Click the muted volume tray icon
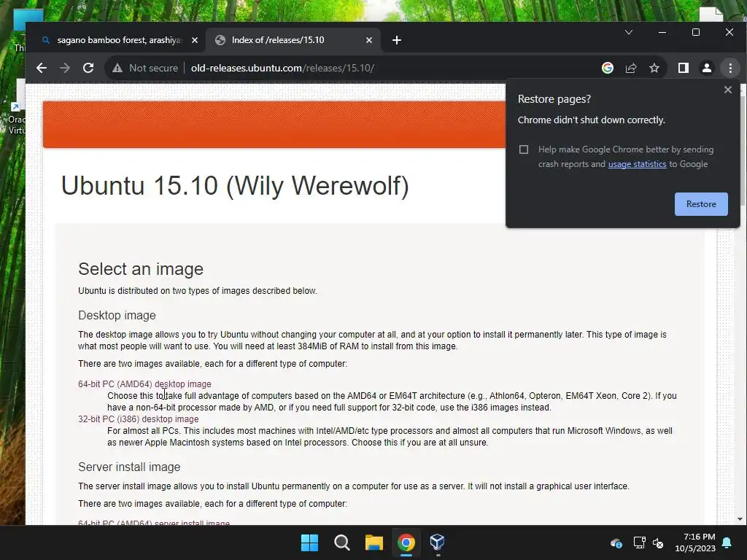Viewport: 747px width, 560px height. 658,542
